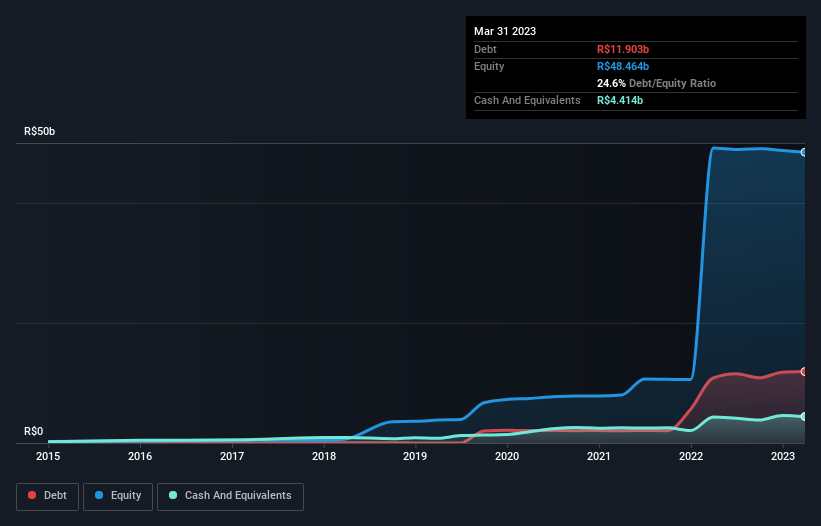
Task: Click the 2015 x-axis label
Action: pyautogui.click(x=48, y=456)
